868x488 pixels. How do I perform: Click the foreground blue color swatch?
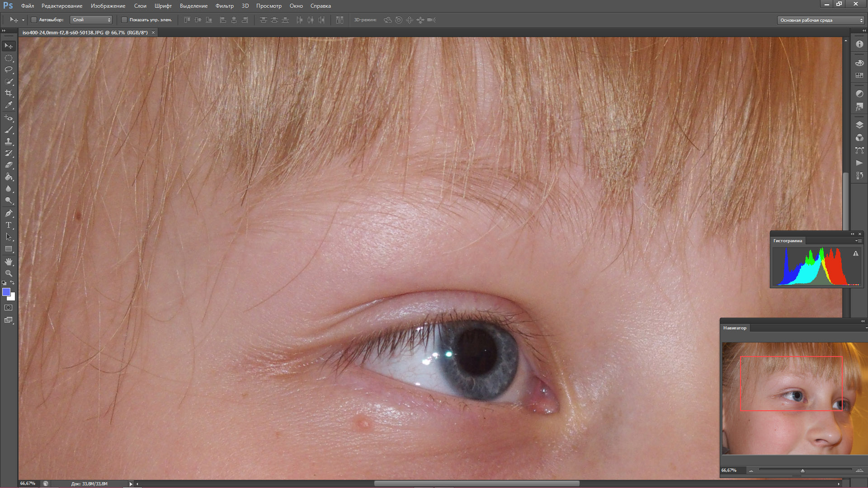point(6,292)
